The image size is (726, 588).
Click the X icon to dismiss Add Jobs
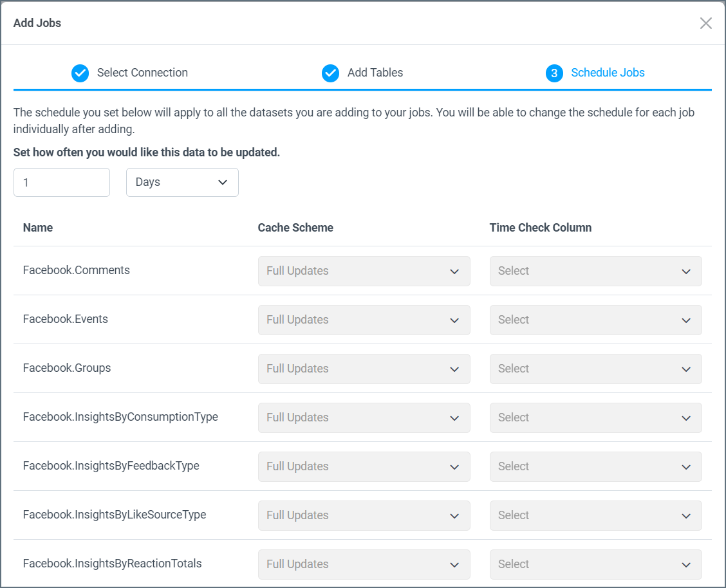[705, 23]
